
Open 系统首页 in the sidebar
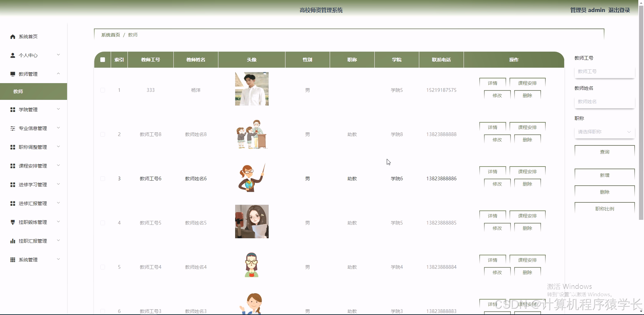pos(34,37)
